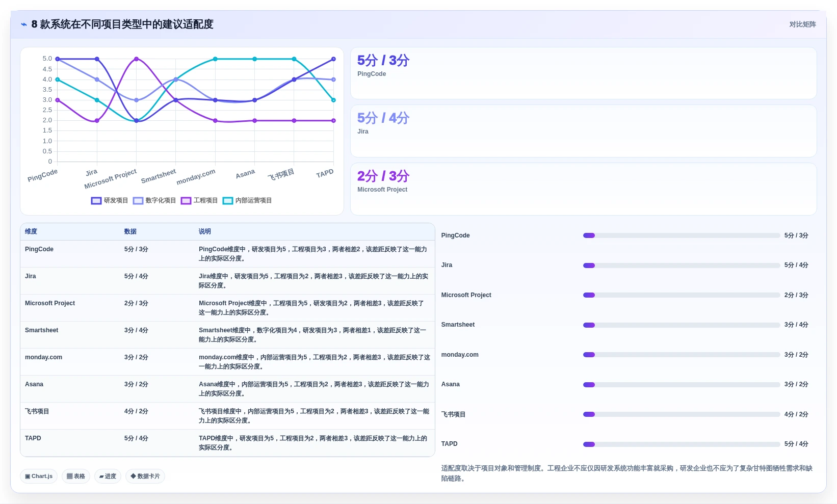Click the 飞书项目 4分 / 2分 table value

[136, 411]
